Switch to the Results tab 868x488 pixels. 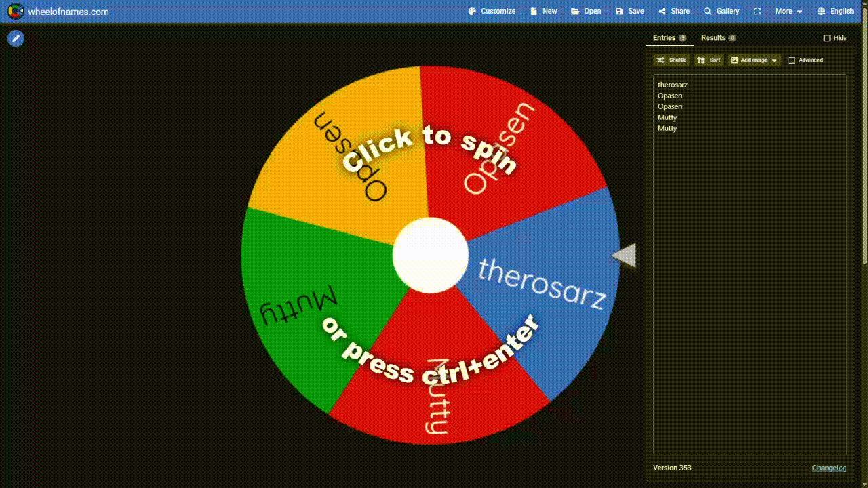pos(718,38)
